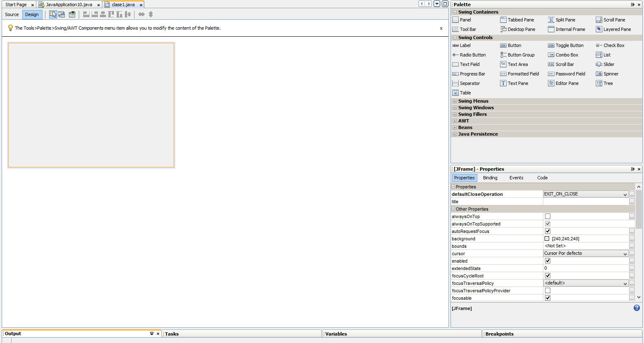
Task: Toggle the autoRequestFocus checkbox
Action: (547, 231)
